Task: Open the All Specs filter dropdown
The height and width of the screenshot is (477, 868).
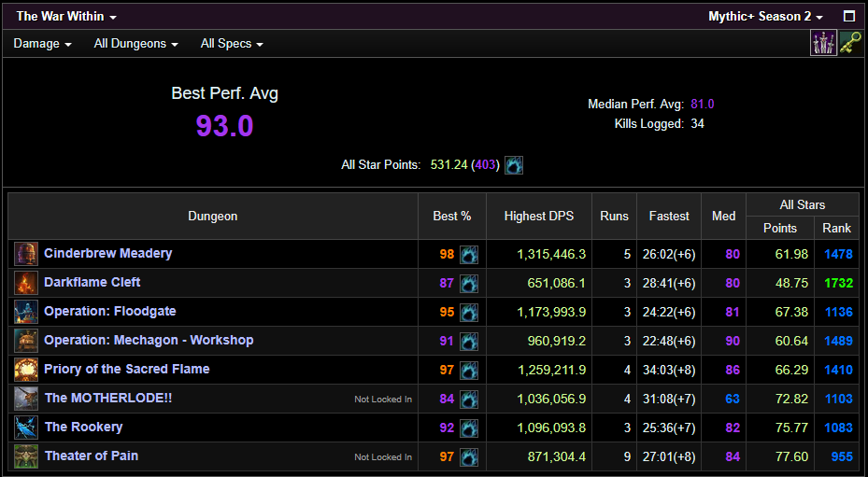Action: [232, 44]
